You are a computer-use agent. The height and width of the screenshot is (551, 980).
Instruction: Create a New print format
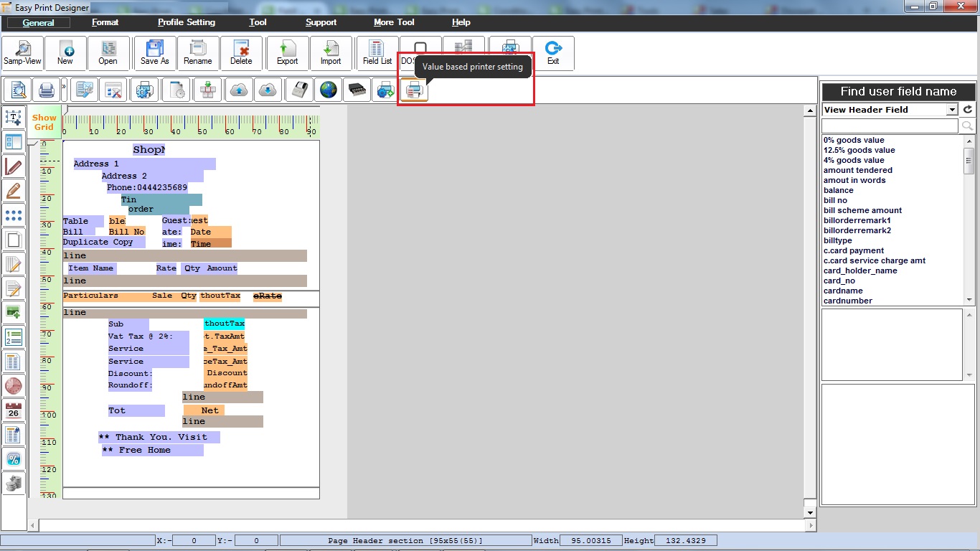65,54
